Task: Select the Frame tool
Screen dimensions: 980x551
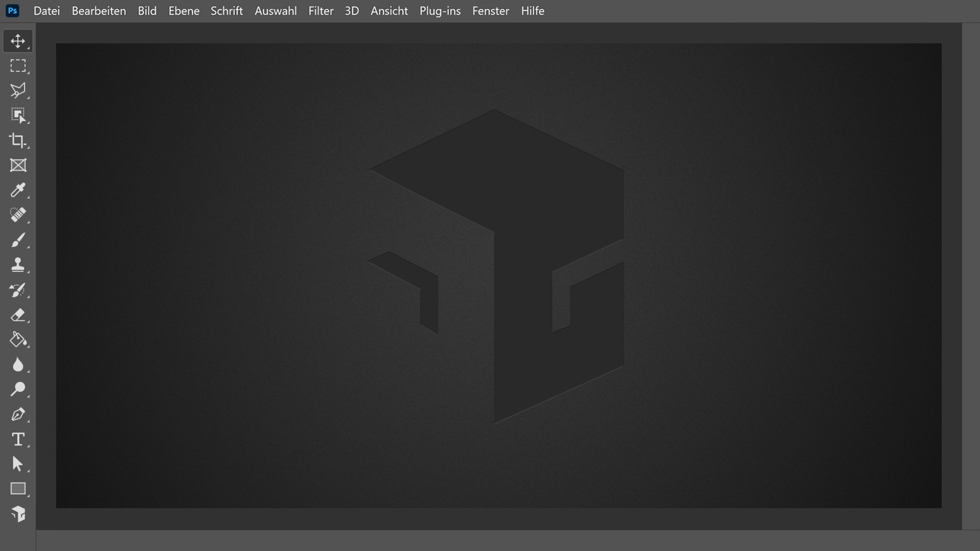Action: click(x=18, y=165)
